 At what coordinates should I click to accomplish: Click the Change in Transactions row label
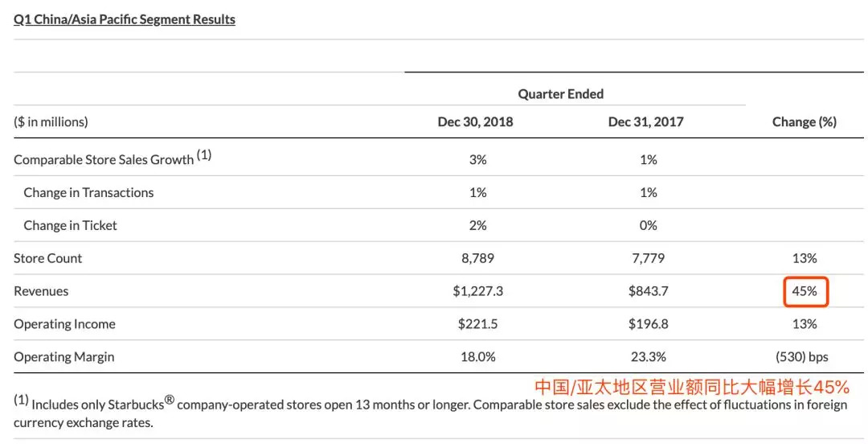point(88,192)
